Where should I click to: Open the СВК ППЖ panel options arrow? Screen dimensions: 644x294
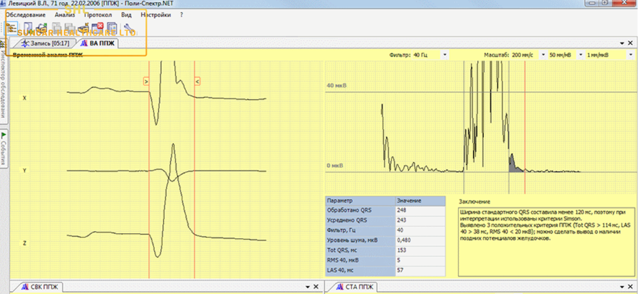click(307, 287)
